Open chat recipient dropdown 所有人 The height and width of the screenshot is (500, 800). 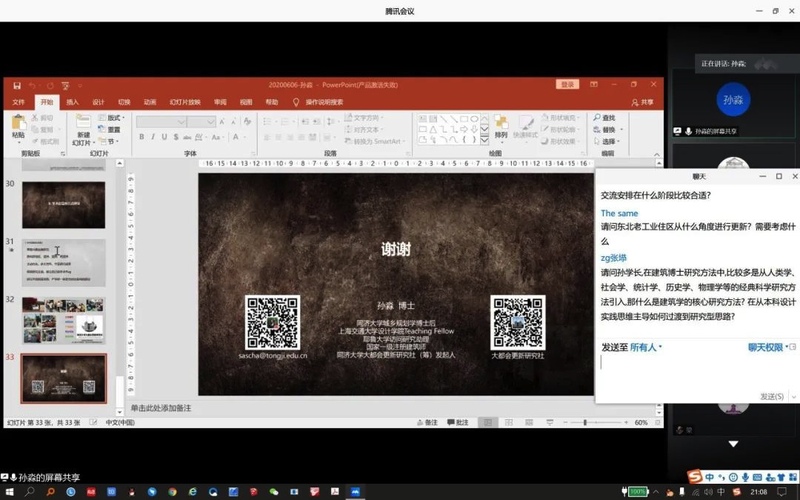tap(646, 347)
